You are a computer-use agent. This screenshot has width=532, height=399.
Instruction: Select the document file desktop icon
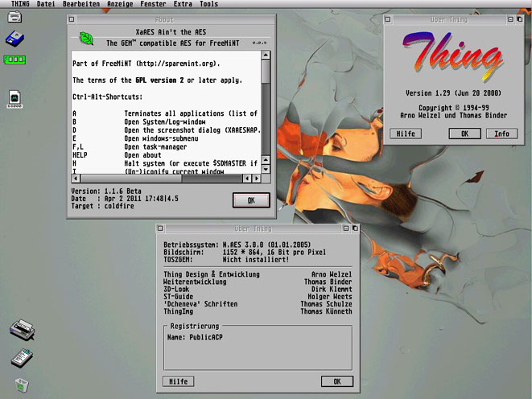(14, 99)
